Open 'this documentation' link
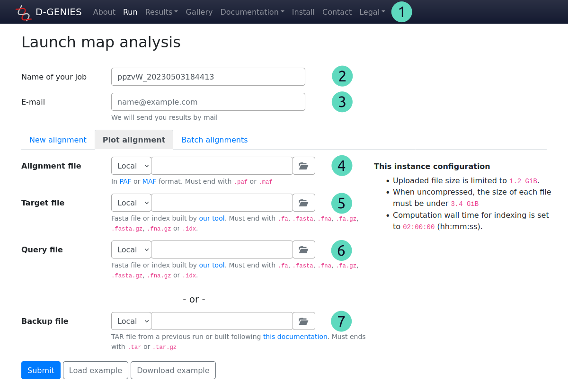Image resolution: width=568 pixels, height=392 pixels. click(295, 337)
